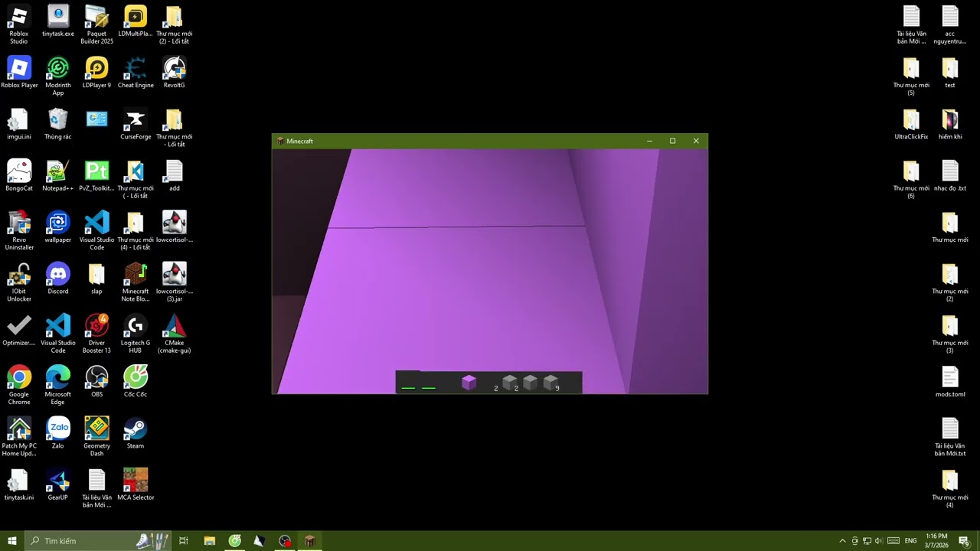Select the Notepad++ desktop shortcut
The height and width of the screenshot is (551, 980).
click(58, 175)
